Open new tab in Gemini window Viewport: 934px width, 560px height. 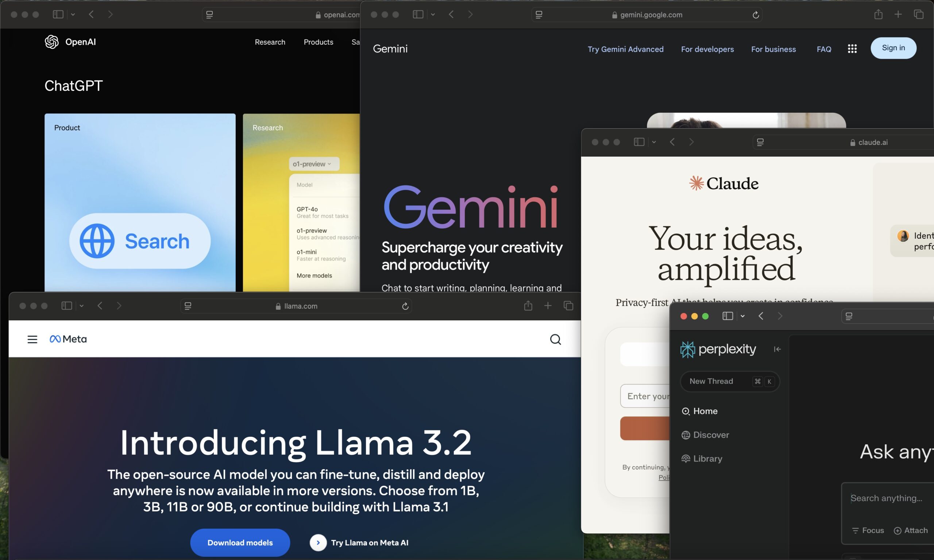tap(898, 14)
